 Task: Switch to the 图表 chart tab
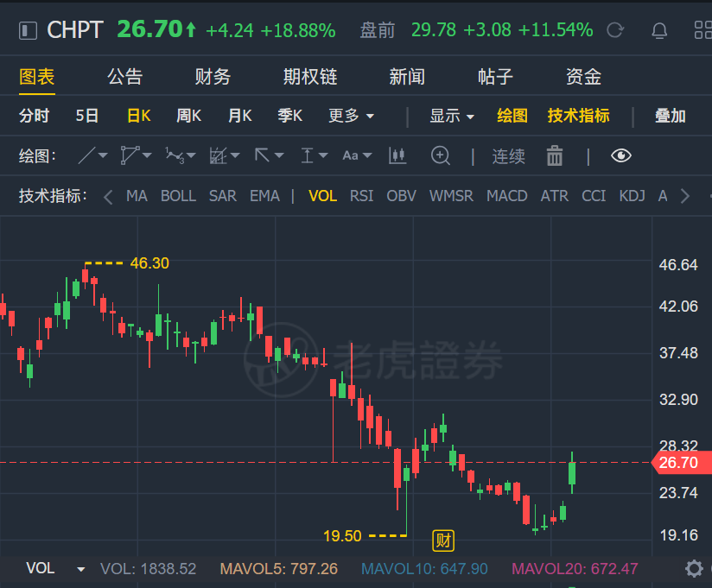[37, 77]
